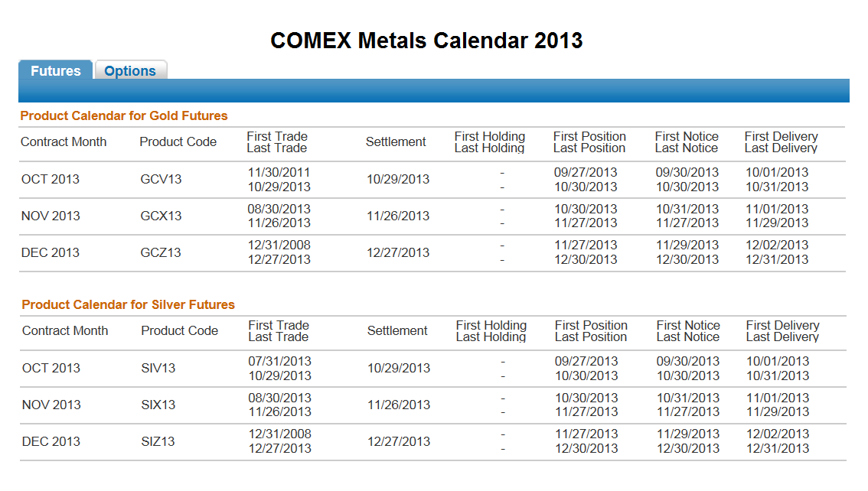
Task: Click Silver NOV 2013 contract month cell
Action: (x=51, y=405)
